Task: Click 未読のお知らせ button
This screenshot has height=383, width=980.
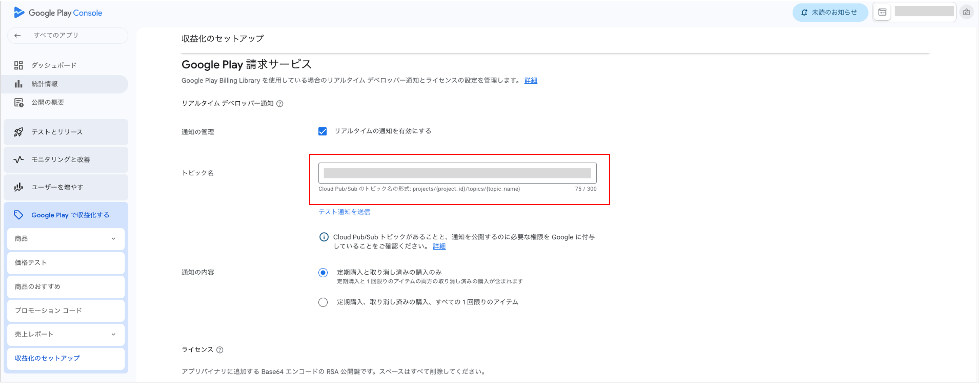Action: (x=830, y=12)
